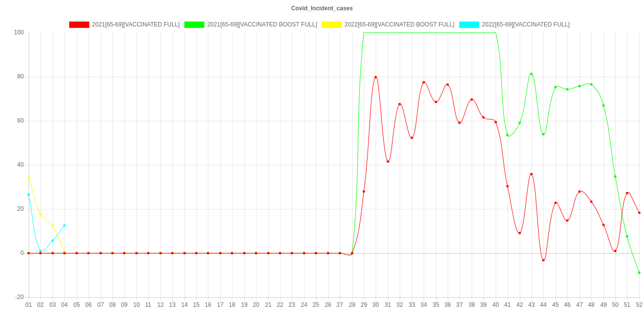Click the red data point at week 34
This screenshot has height=322, width=644.
click(423, 82)
